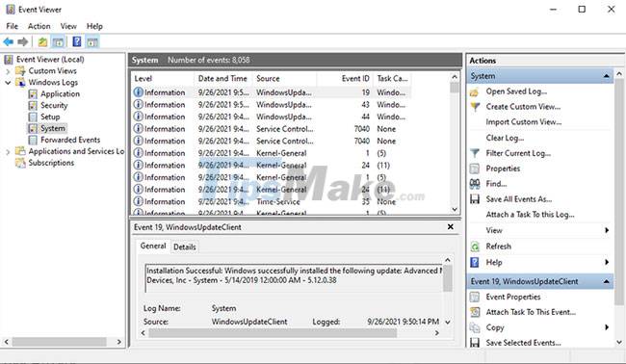Click the Security log icon in tree
This screenshot has height=364, width=626.
33,106
